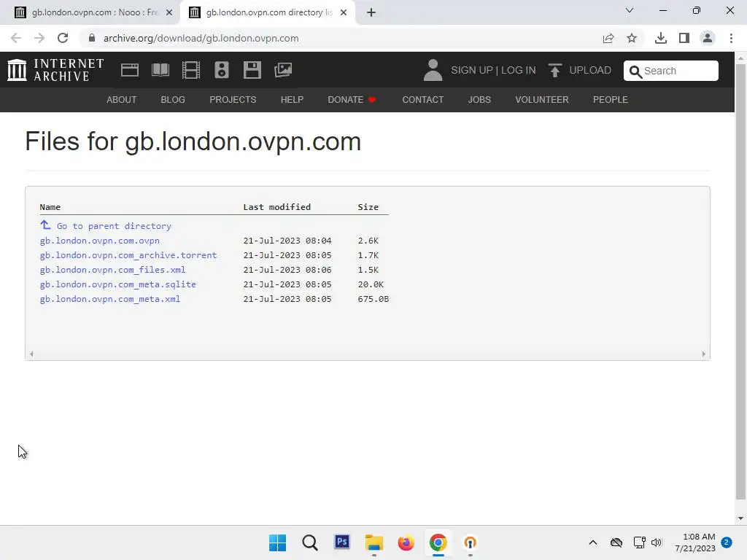Open the HELP menu item
The width and height of the screenshot is (747, 560).
pos(292,99)
